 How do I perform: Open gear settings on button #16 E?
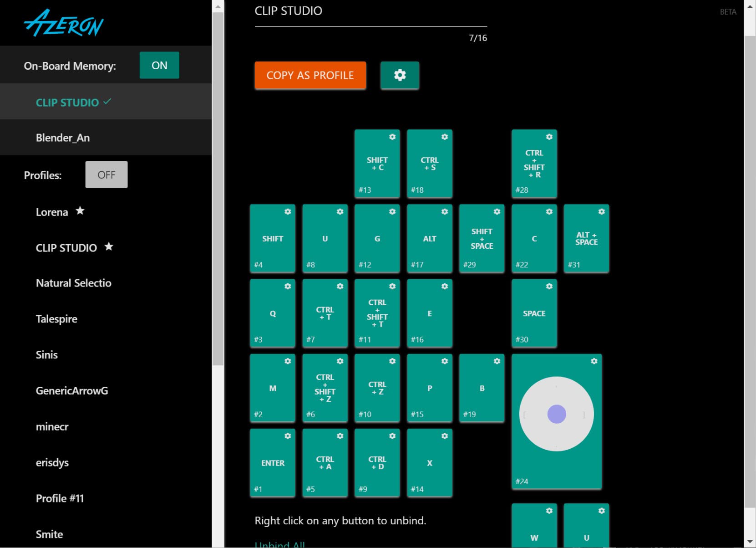445,286
